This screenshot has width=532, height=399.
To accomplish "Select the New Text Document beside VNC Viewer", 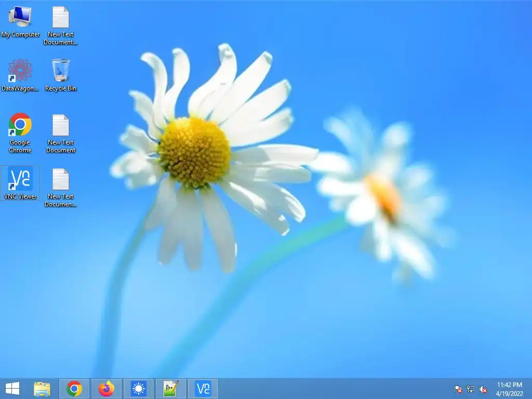I will [60, 187].
